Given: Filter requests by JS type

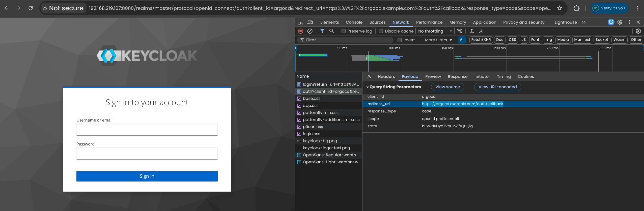Looking at the screenshot, I should [x=524, y=40].
